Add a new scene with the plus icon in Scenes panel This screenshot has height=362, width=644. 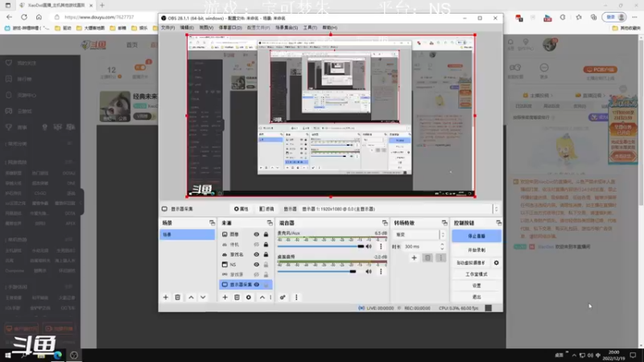166,297
